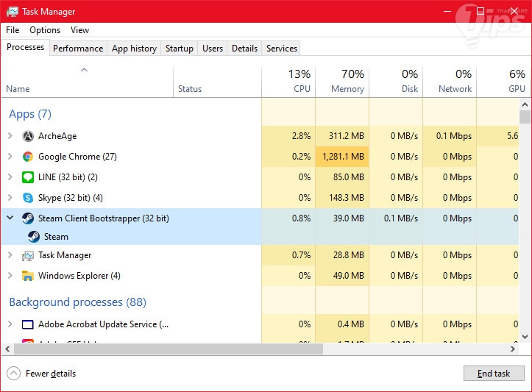532x392 pixels.
Task: Sort processes by Disk column
Action: [x=396, y=82]
